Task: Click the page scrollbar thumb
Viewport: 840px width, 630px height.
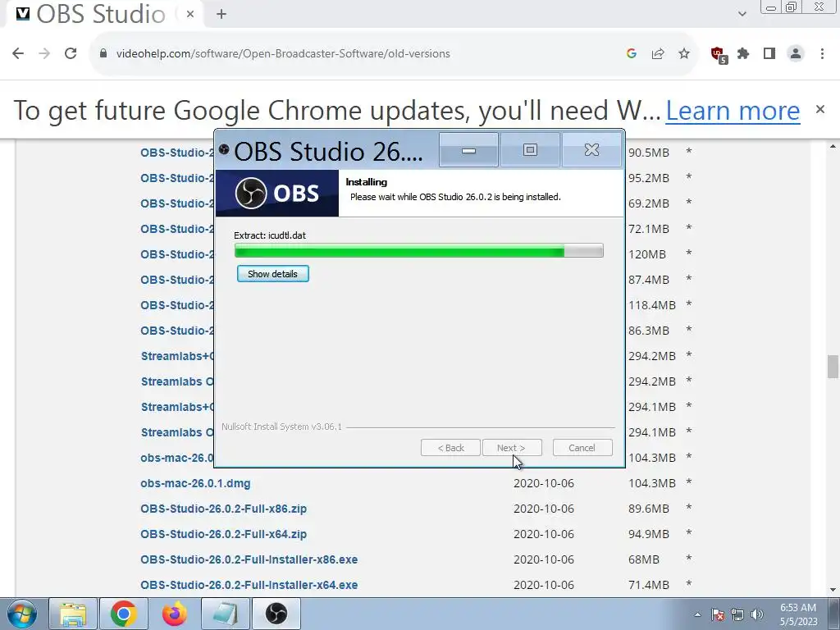Action: pos(833,367)
